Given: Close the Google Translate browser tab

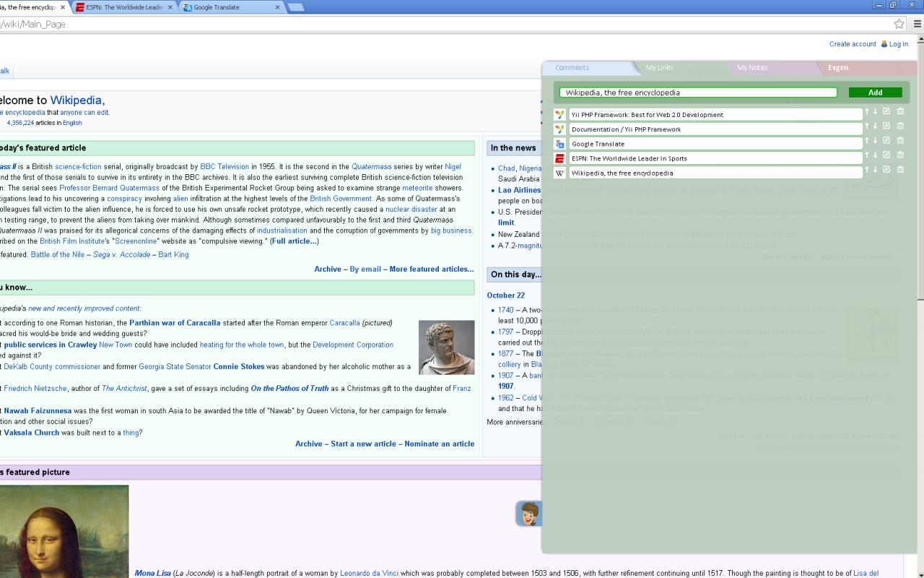Looking at the screenshot, I should [x=278, y=7].
